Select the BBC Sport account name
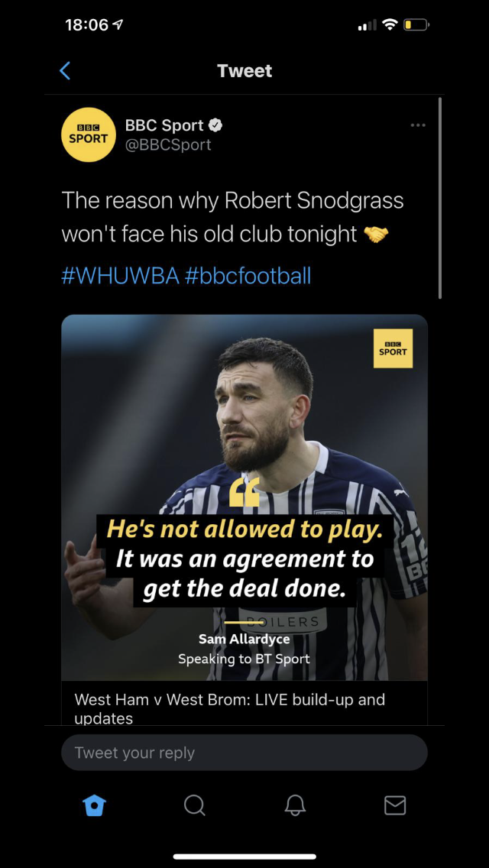This screenshot has width=489, height=868. 164,125
